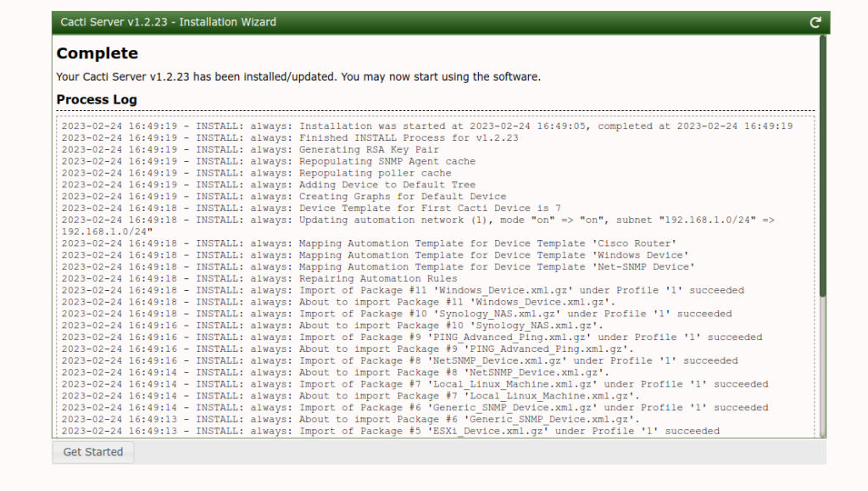
Task: Click the wizard's vertical scrollbar thumb
Action: 822,166
